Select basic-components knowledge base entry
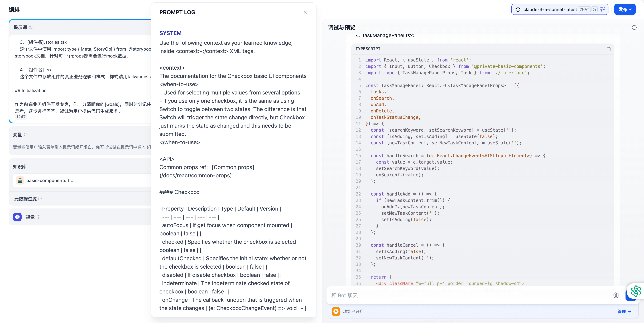 [50, 180]
